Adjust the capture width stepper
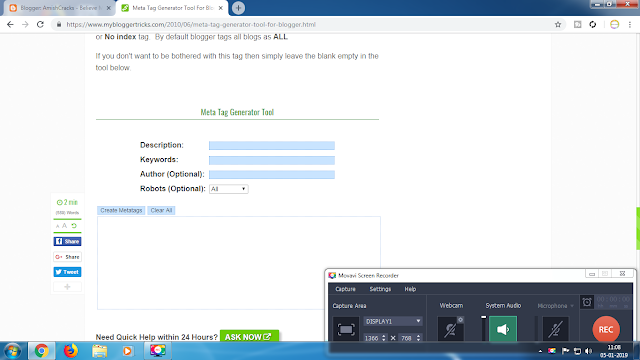 [383, 338]
